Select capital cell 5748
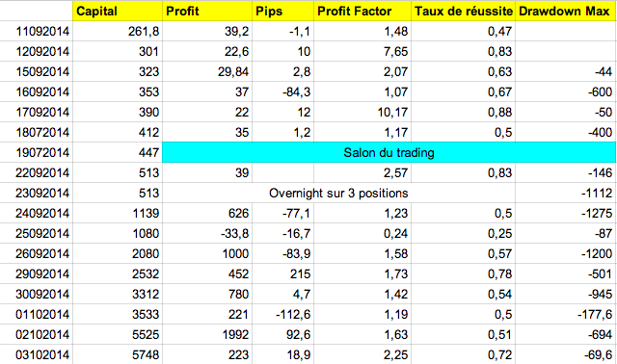This screenshot has width=617, height=364. pyautogui.click(x=118, y=354)
